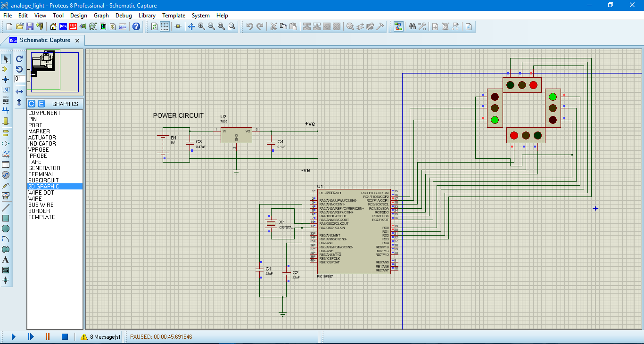Screen dimensions: 644x344
Task: Zoom to view entire sheet
Action: pos(221,26)
